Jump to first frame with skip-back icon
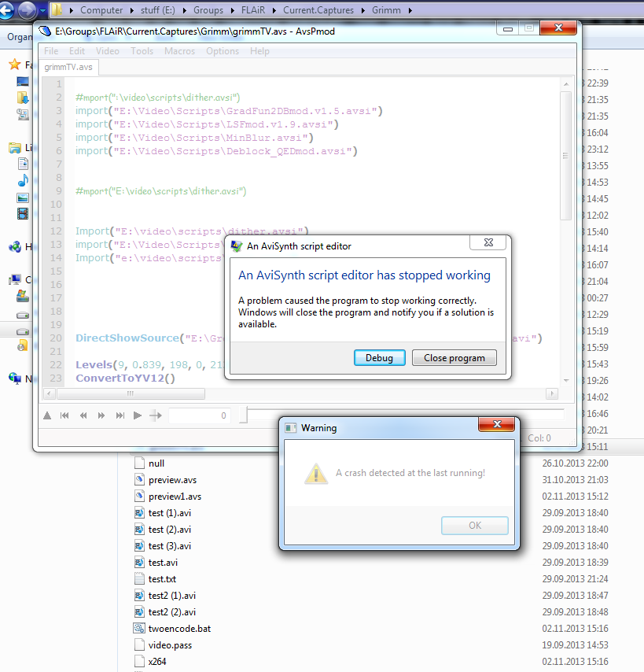Screen dimensions: 644x672 65,415
